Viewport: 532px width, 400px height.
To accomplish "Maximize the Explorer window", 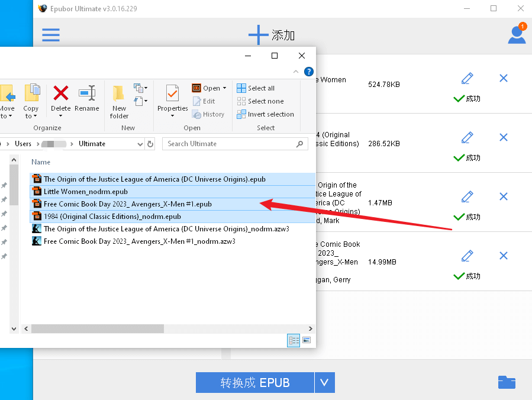I will pos(275,56).
